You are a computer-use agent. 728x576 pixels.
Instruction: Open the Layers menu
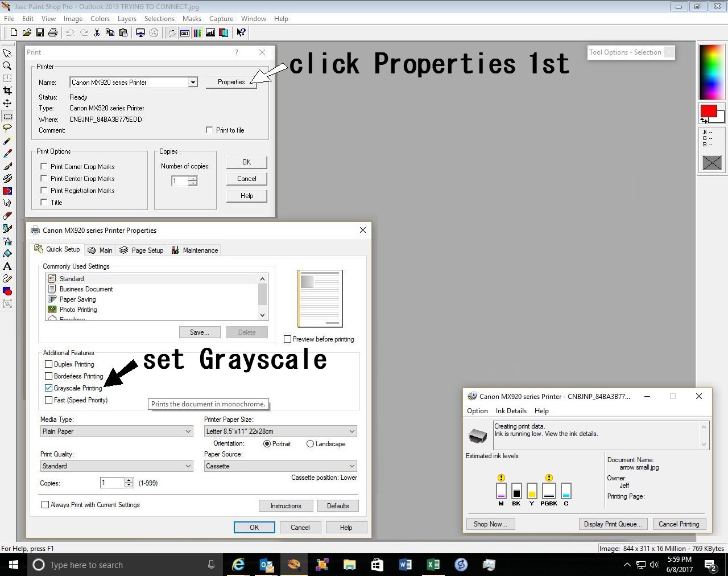click(127, 19)
